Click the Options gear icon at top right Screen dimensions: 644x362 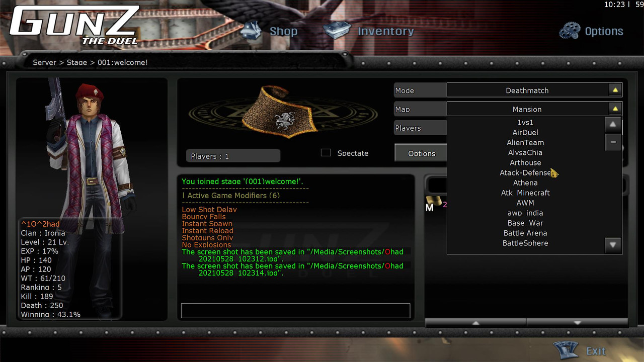click(570, 30)
